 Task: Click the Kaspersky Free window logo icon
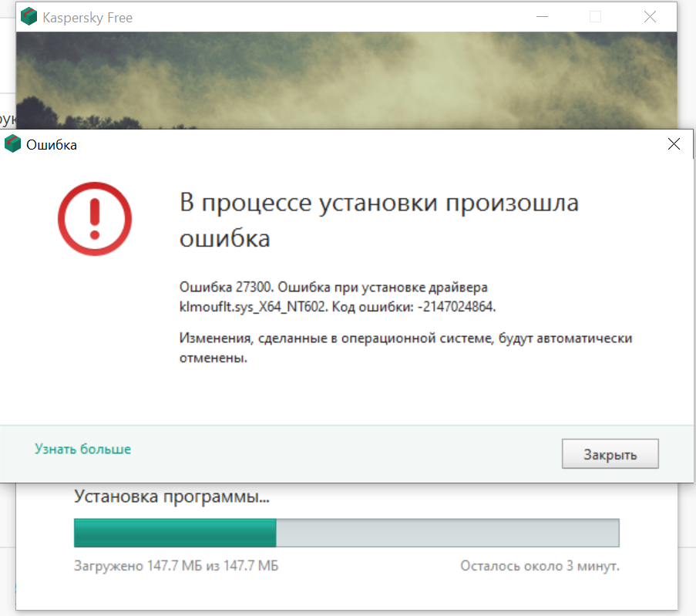tap(29, 16)
